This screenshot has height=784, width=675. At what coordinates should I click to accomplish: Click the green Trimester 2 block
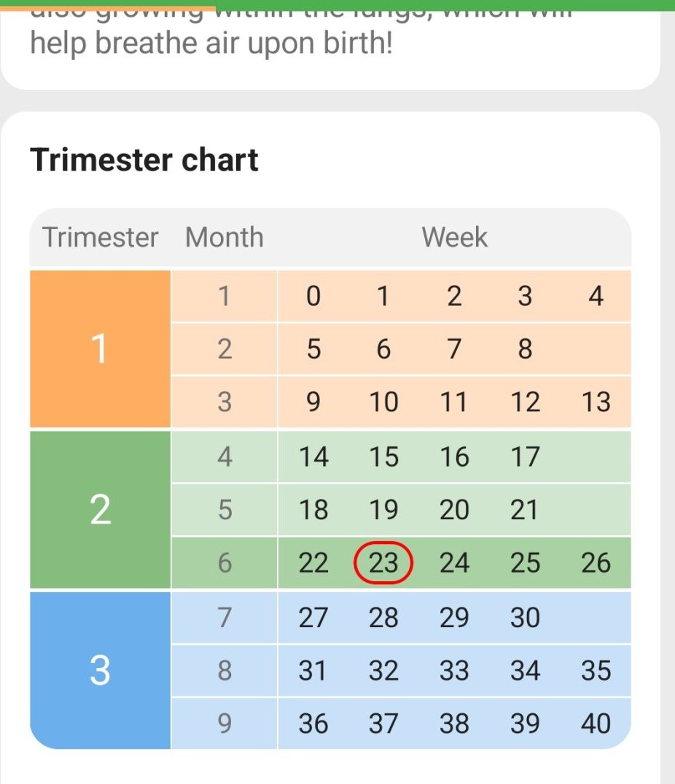click(x=100, y=510)
